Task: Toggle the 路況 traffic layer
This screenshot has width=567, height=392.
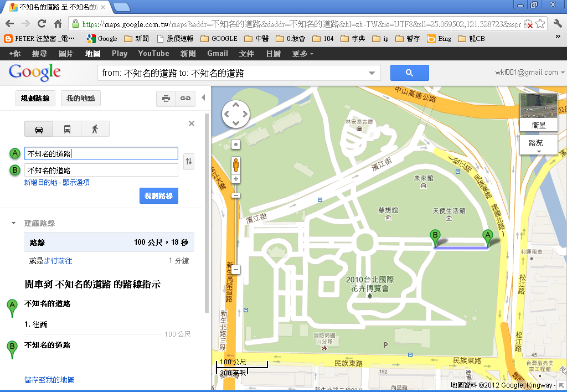Action: (538, 145)
